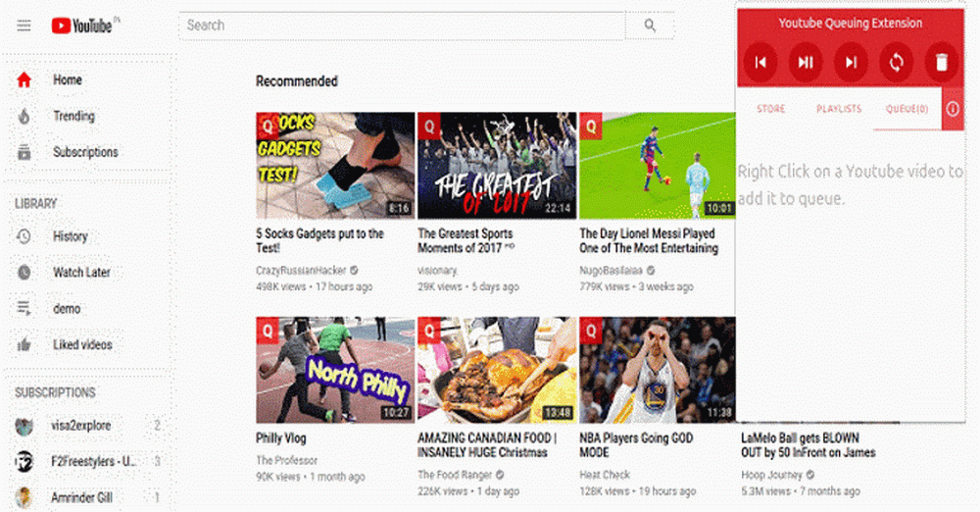The width and height of the screenshot is (980, 512).
Task: Queue the Socks Gadgets video with Q
Action: [x=267, y=127]
